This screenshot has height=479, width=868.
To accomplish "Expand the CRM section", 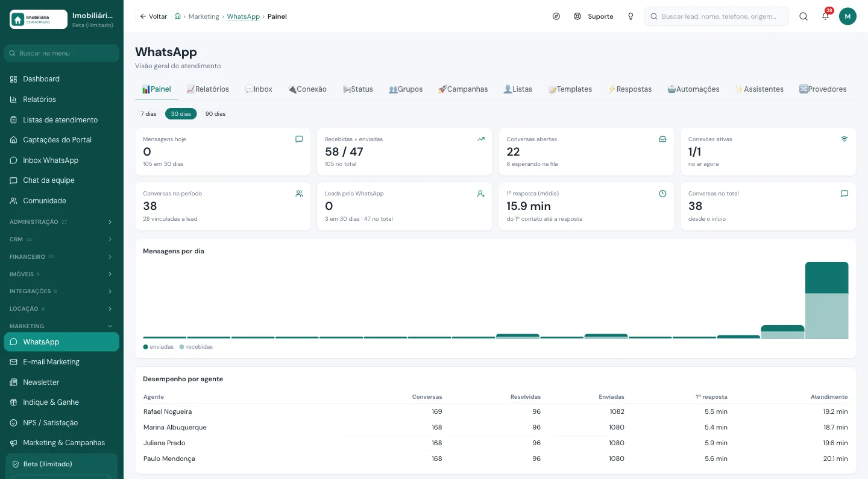I will (61, 239).
